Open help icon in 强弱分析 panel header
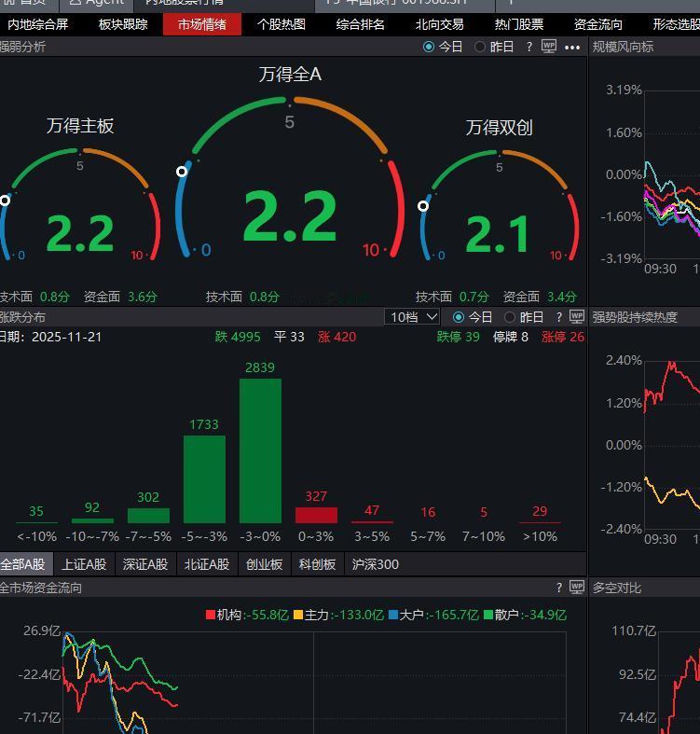The width and height of the screenshot is (700, 734). [x=528, y=47]
